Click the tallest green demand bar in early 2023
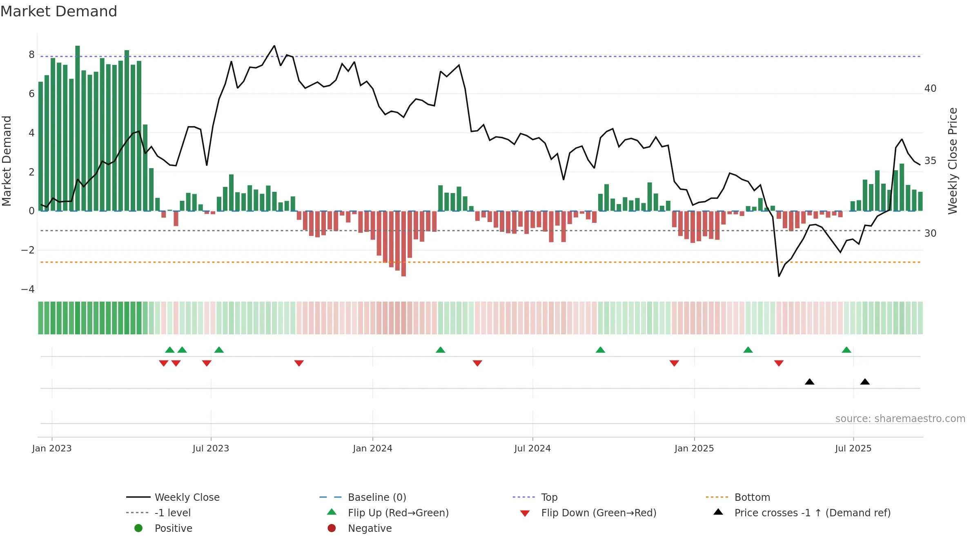Image resolution: width=980 pixels, height=551 pixels. (78, 128)
